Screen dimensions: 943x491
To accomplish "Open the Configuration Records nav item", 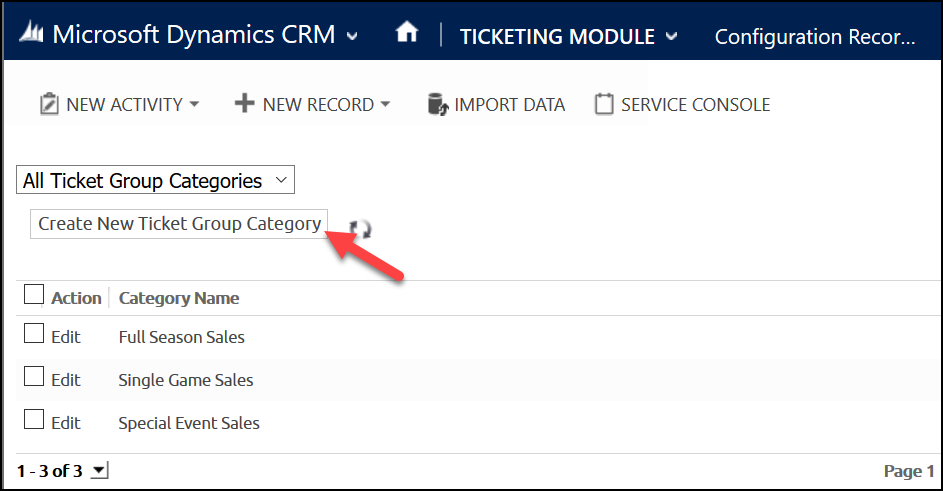I will (x=815, y=37).
